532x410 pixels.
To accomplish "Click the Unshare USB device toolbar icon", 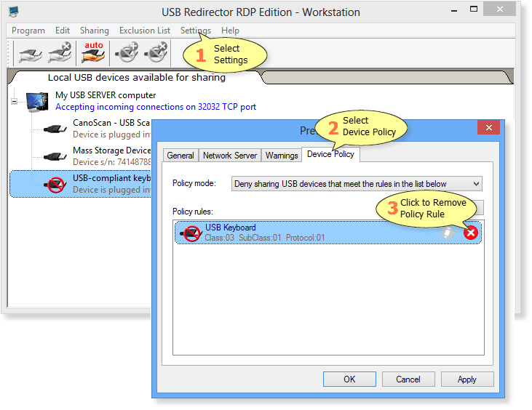I will pyautogui.click(x=60, y=53).
